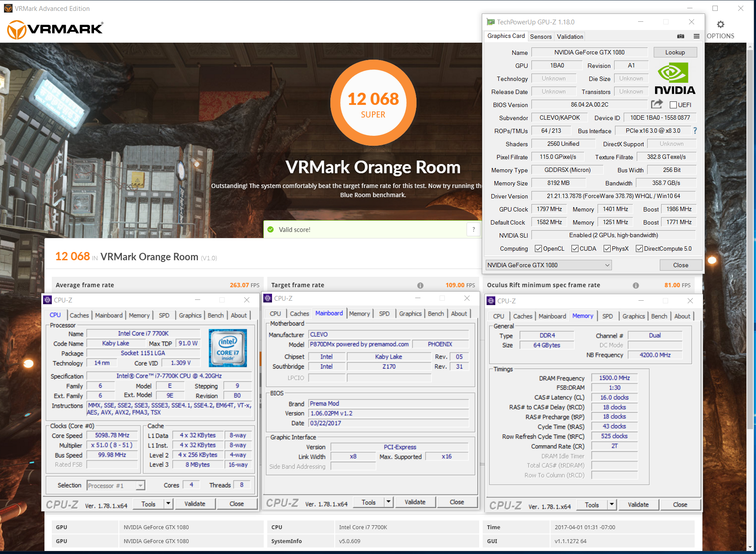Toggle the PhysX checkbox

tap(607, 248)
